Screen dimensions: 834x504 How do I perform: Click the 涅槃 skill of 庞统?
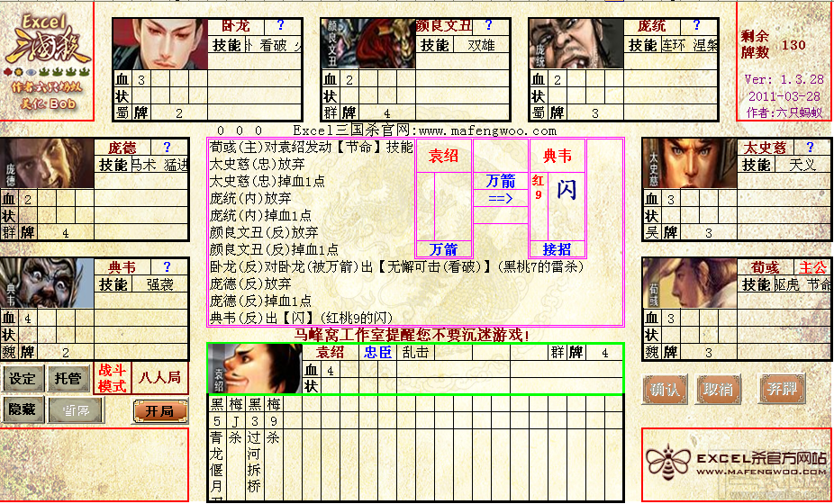pos(705,45)
